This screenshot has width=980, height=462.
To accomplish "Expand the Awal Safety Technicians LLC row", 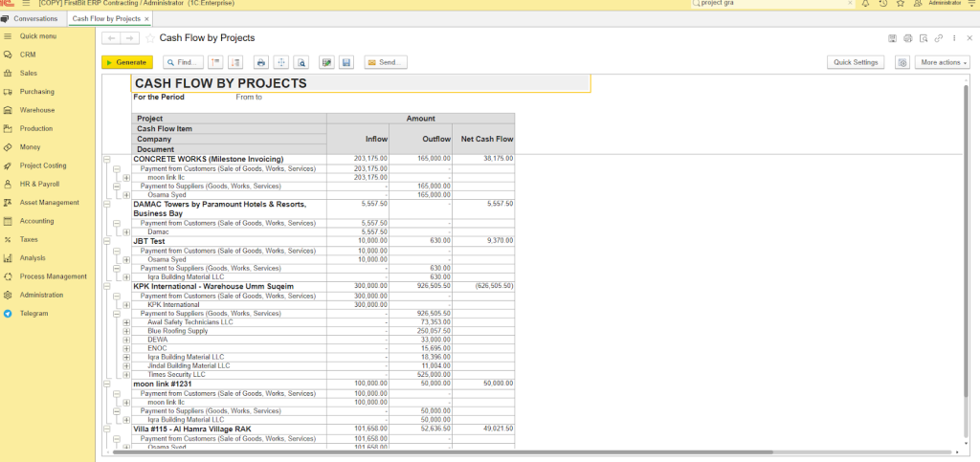I will [x=126, y=322].
